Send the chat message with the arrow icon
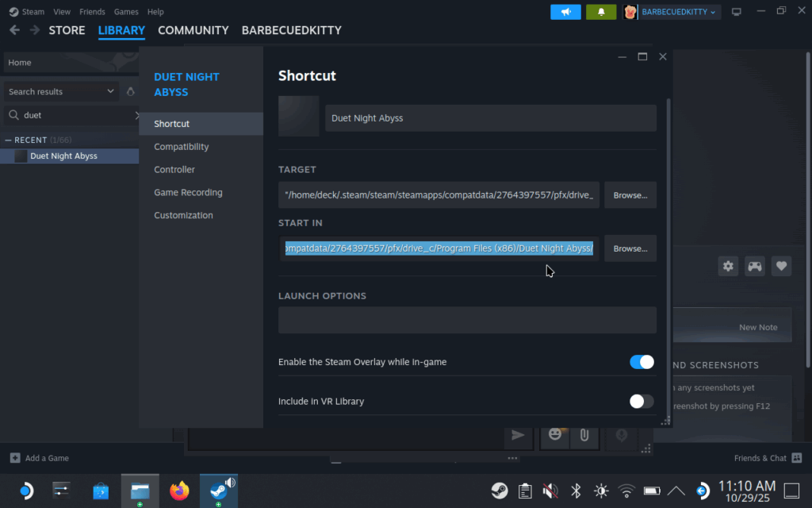The width and height of the screenshot is (812, 508). [x=518, y=436]
